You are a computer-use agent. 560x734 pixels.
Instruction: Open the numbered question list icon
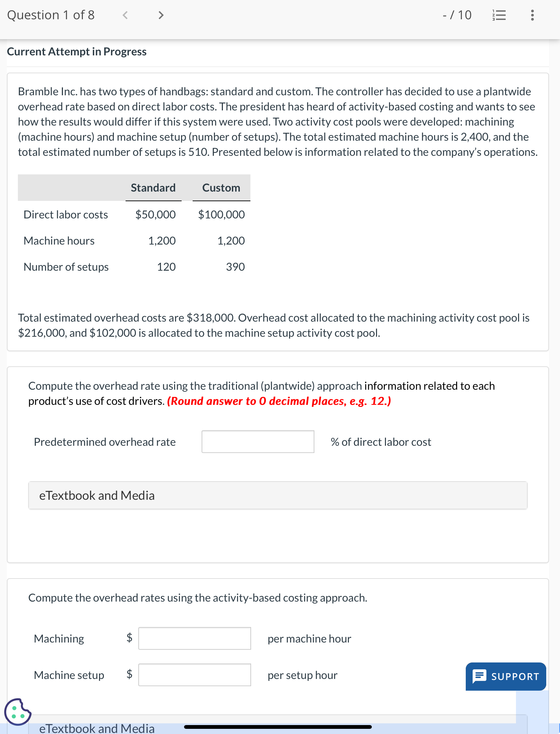(x=499, y=15)
